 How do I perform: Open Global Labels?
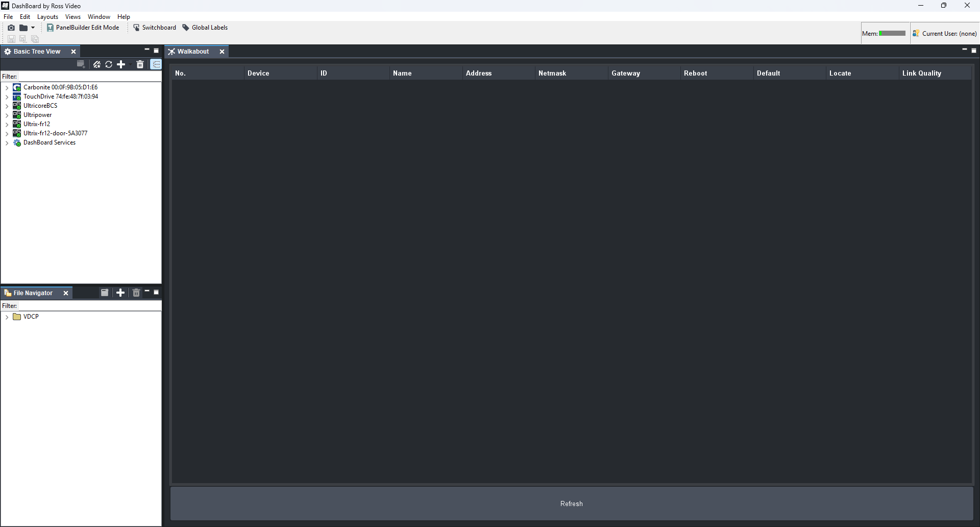point(205,28)
